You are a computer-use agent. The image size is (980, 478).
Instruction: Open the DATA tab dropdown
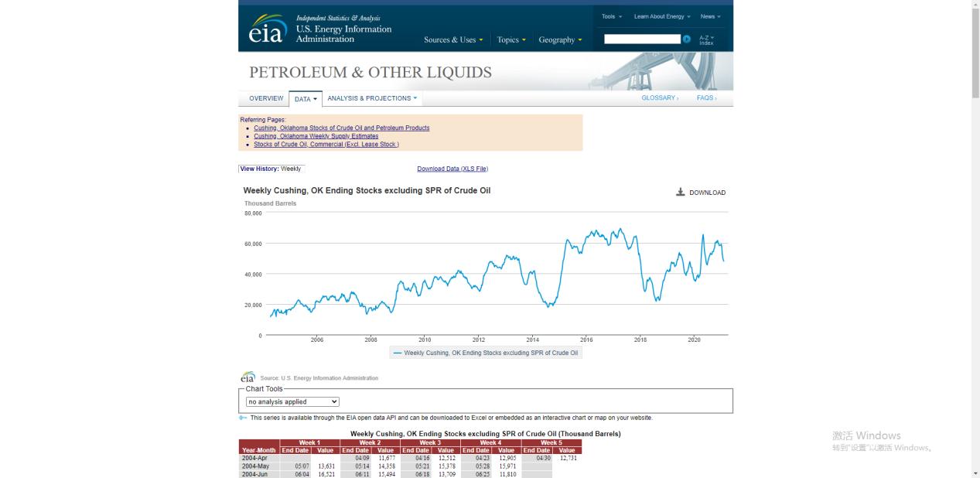tap(306, 99)
